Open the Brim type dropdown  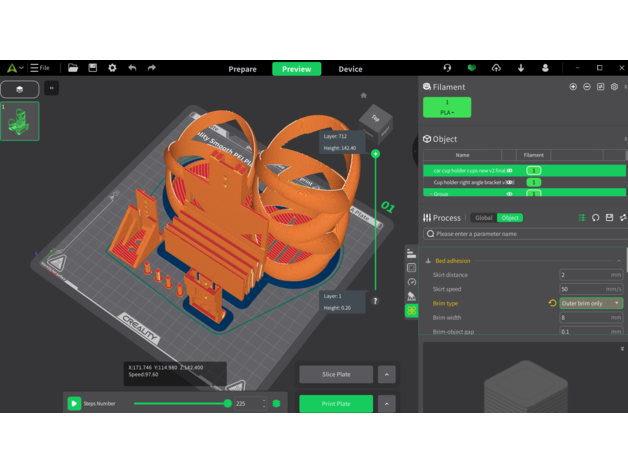591,303
